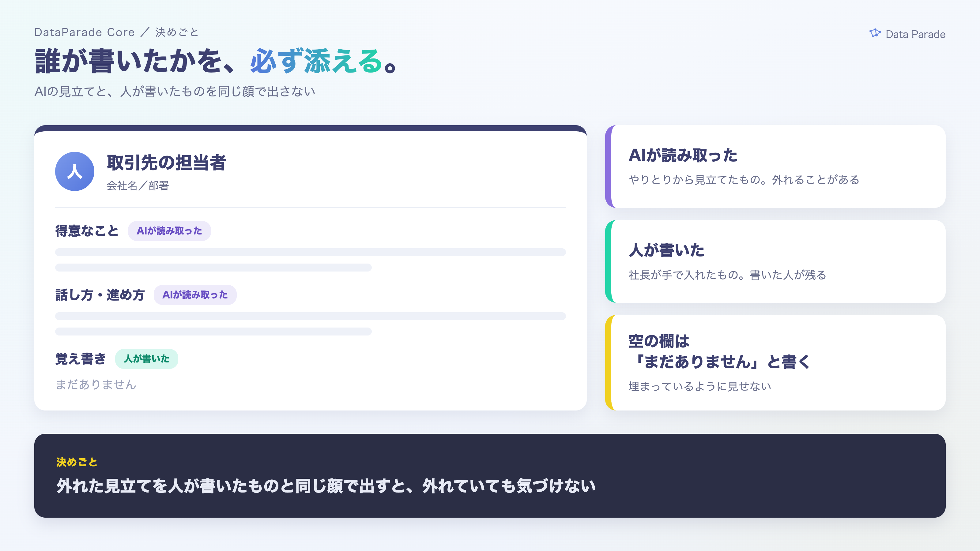The image size is (980, 551).
Task: Click the card title '取引先の担当者'
Action: coord(166,163)
